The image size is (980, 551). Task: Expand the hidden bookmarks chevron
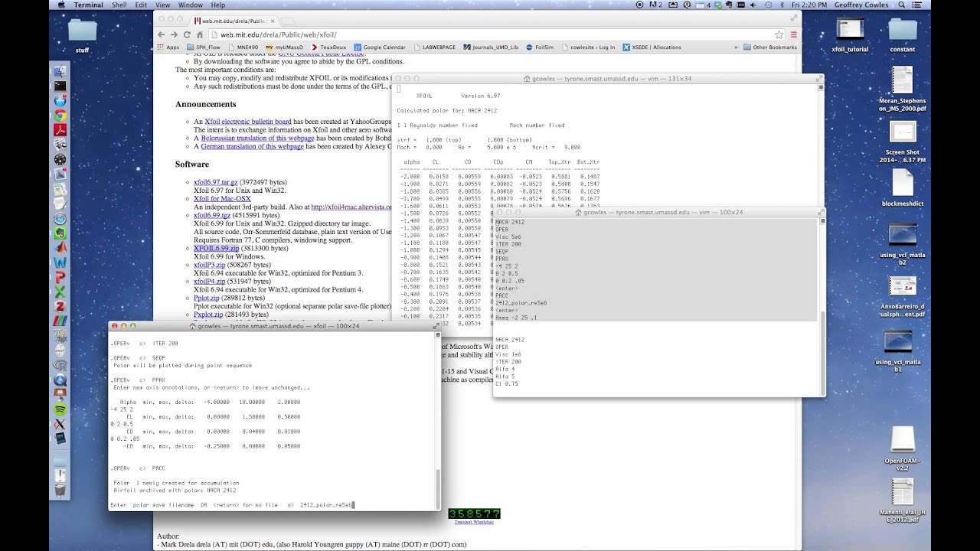click(737, 47)
